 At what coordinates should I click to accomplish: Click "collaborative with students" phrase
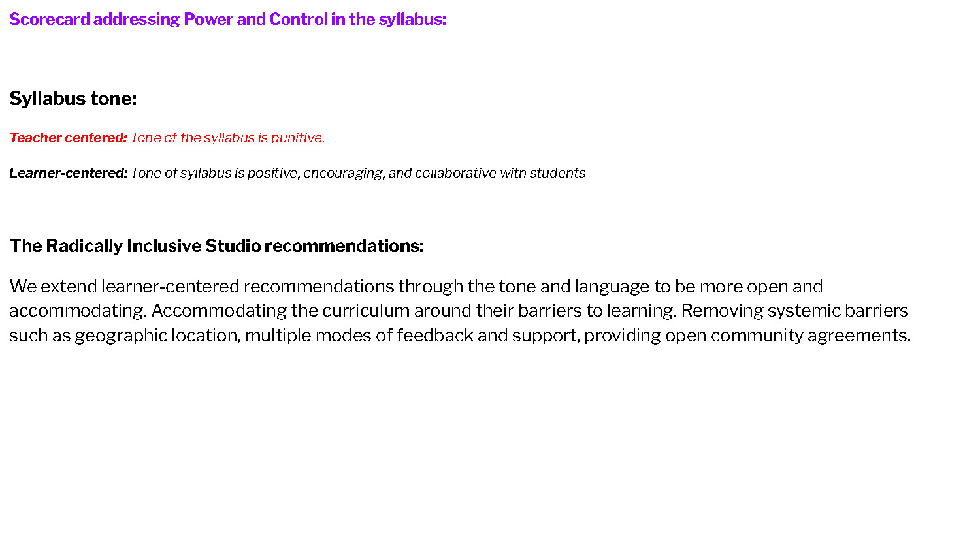[x=500, y=173]
